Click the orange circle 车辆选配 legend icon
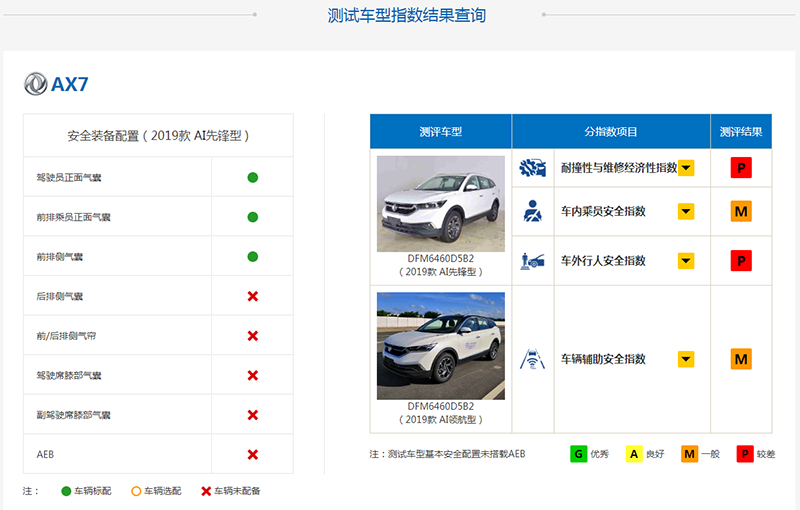 136,491
